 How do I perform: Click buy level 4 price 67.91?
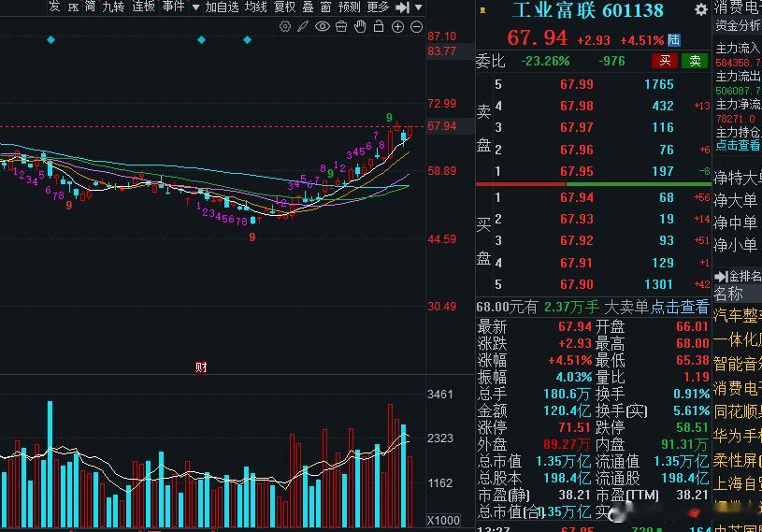pos(576,263)
